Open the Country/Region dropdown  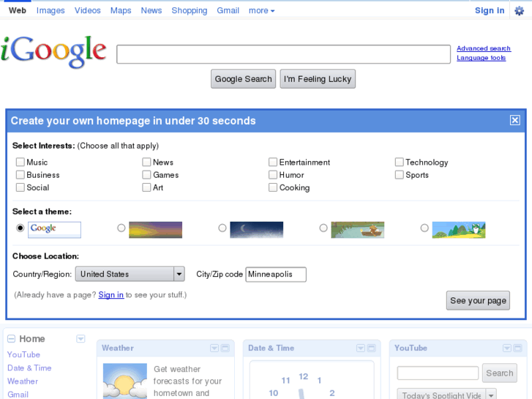tap(130, 274)
